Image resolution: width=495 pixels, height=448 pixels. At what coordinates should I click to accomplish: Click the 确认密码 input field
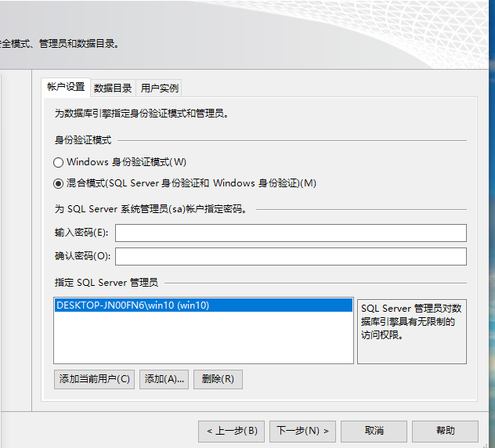pyautogui.click(x=291, y=256)
